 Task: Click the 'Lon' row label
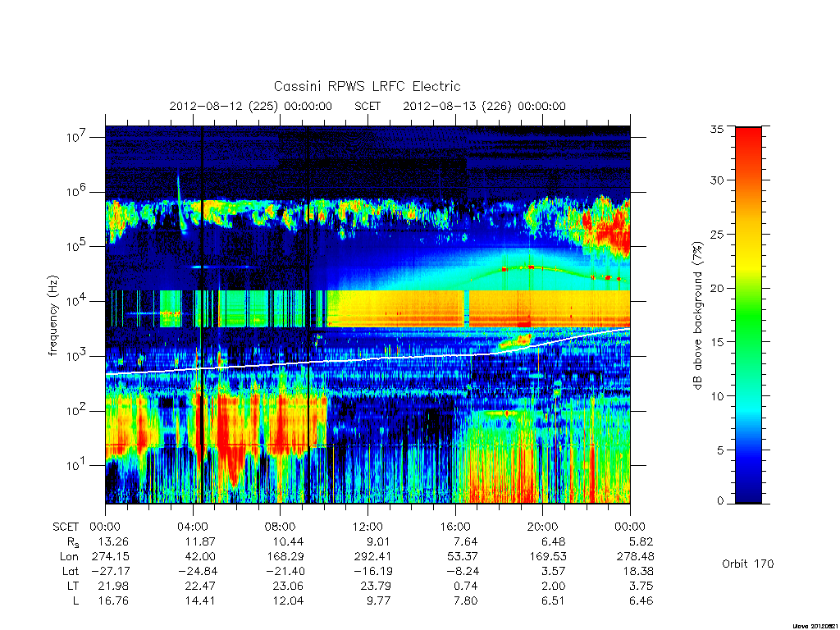tap(70, 557)
